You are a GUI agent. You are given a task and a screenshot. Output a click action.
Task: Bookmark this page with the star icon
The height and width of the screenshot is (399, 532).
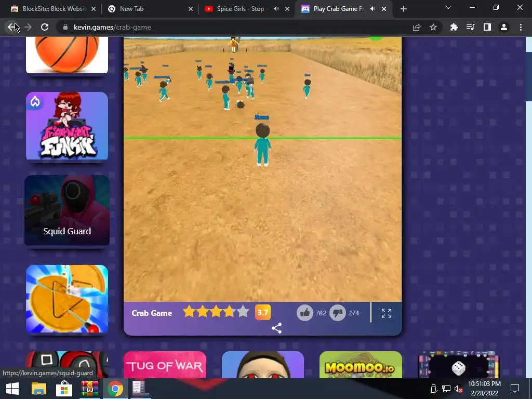[x=433, y=27]
